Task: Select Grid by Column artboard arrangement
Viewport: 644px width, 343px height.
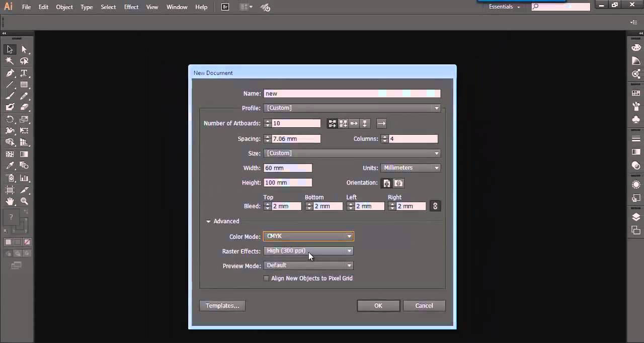Action: pyautogui.click(x=343, y=123)
